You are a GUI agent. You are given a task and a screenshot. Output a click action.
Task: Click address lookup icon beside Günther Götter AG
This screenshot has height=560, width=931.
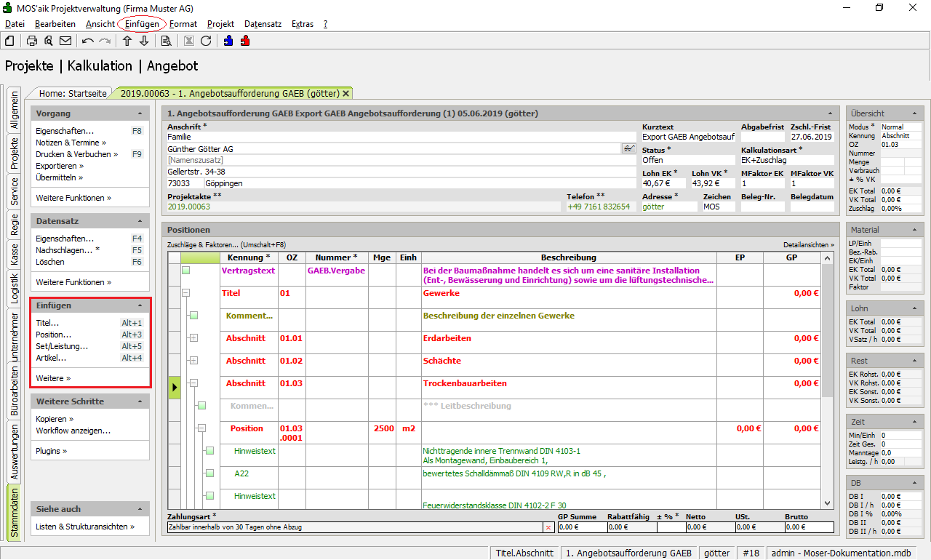coord(628,148)
